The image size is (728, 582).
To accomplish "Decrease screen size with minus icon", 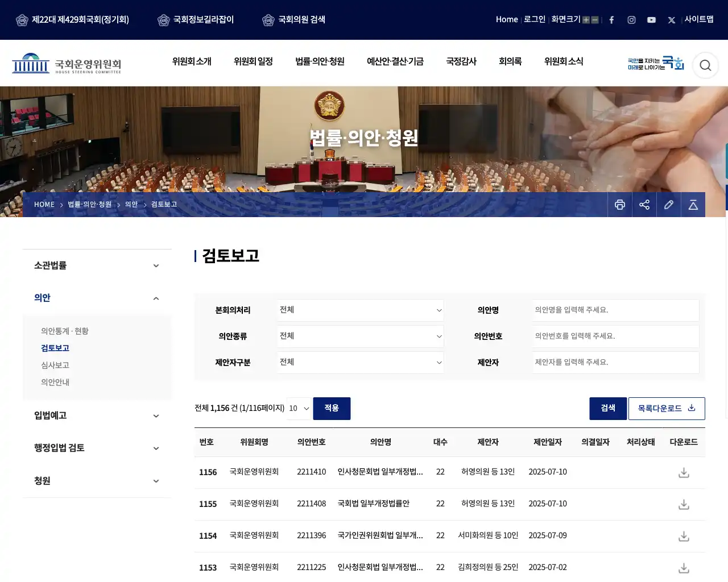I will click(595, 20).
